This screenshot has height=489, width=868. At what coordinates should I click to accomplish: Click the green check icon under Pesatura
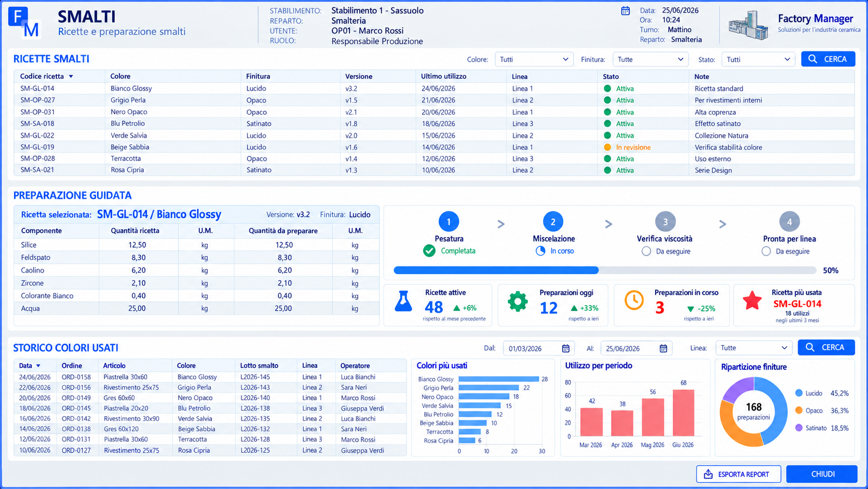coord(429,251)
